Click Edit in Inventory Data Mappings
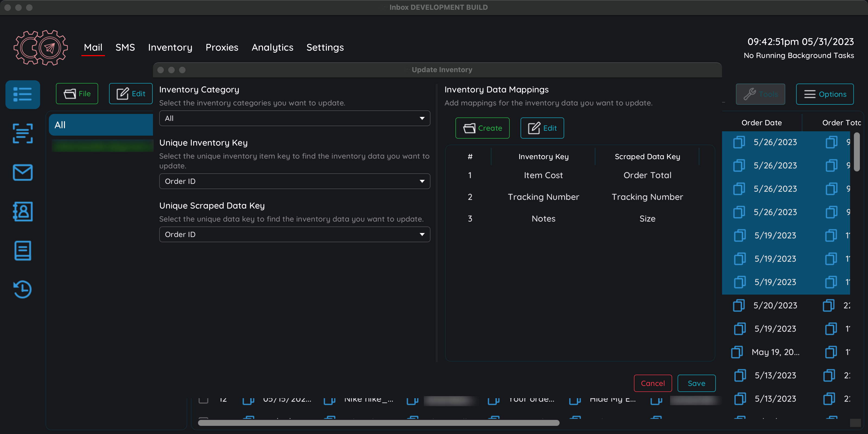This screenshot has height=434, width=868. (x=542, y=128)
